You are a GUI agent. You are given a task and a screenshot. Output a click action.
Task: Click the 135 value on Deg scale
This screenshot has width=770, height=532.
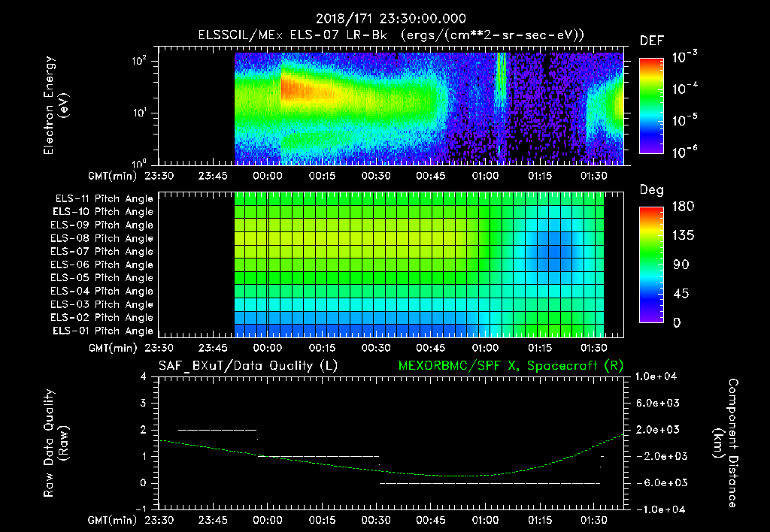pyautogui.click(x=683, y=235)
